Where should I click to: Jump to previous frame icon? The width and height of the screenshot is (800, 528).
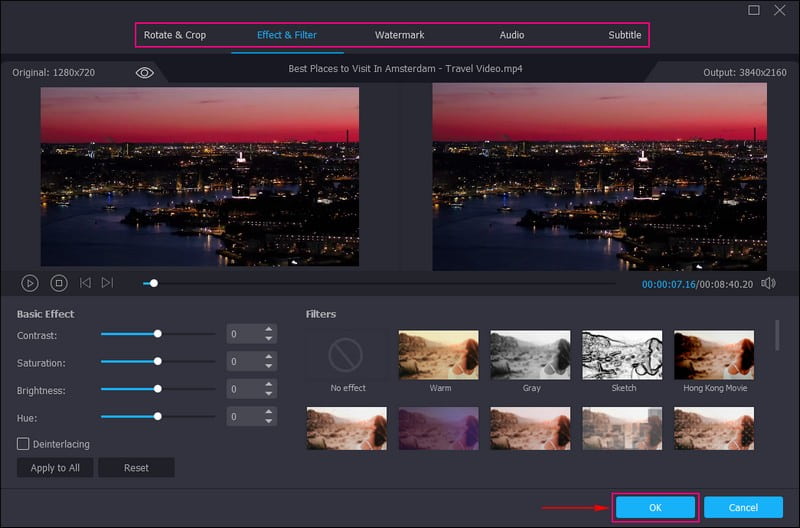coord(85,284)
